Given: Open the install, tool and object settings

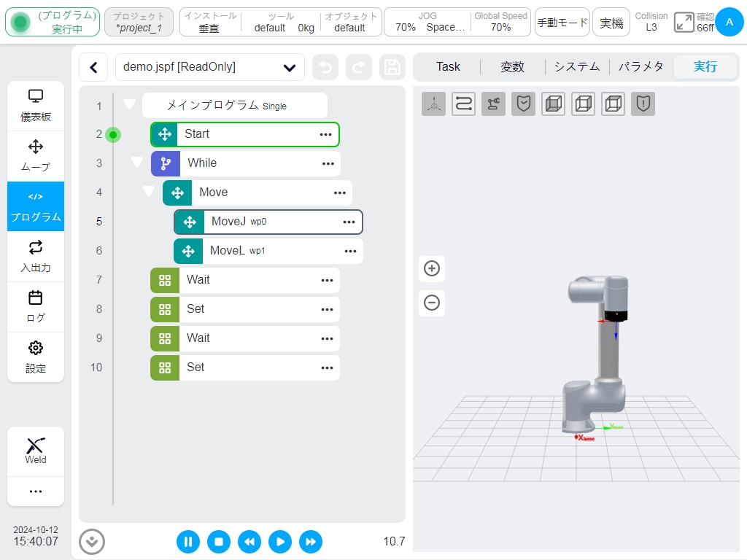Looking at the screenshot, I should tap(281, 22).
